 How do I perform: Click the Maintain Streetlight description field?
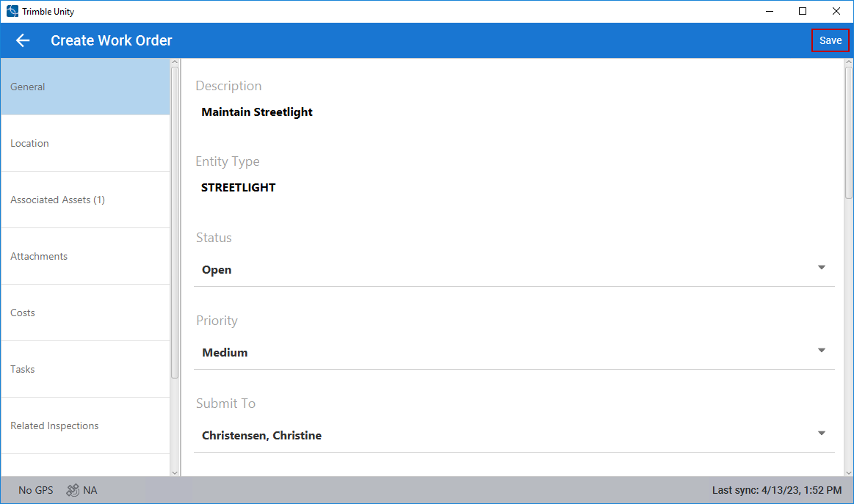coord(257,112)
